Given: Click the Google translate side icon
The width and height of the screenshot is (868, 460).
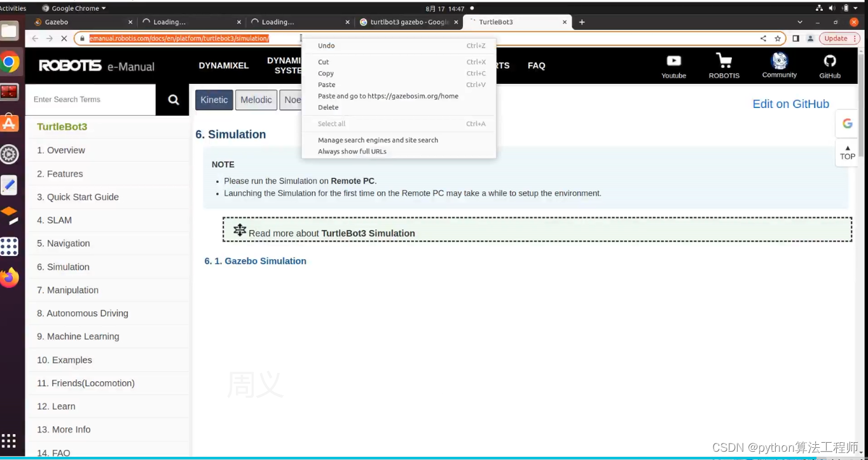Looking at the screenshot, I should click(x=847, y=123).
